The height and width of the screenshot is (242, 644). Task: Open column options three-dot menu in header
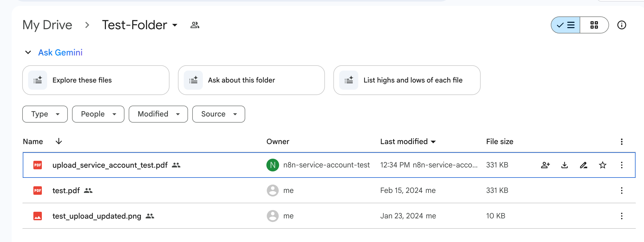pos(621,142)
